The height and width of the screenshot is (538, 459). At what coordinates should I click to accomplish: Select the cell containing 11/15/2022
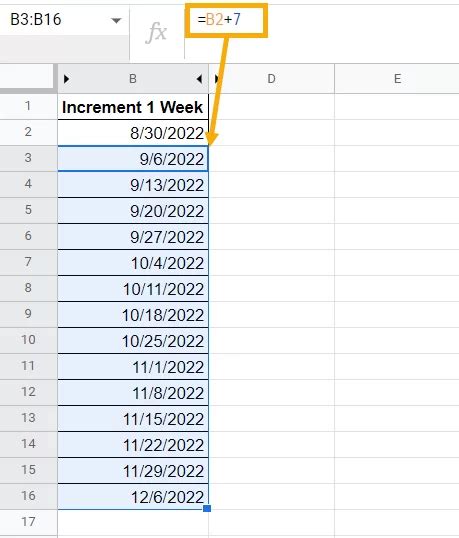click(133, 419)
